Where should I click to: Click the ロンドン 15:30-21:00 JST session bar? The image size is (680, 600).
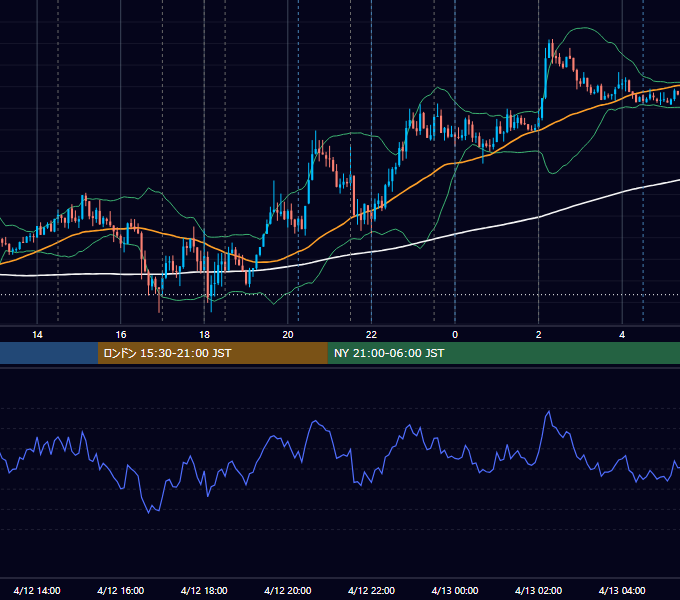click(x=212, y=353)
